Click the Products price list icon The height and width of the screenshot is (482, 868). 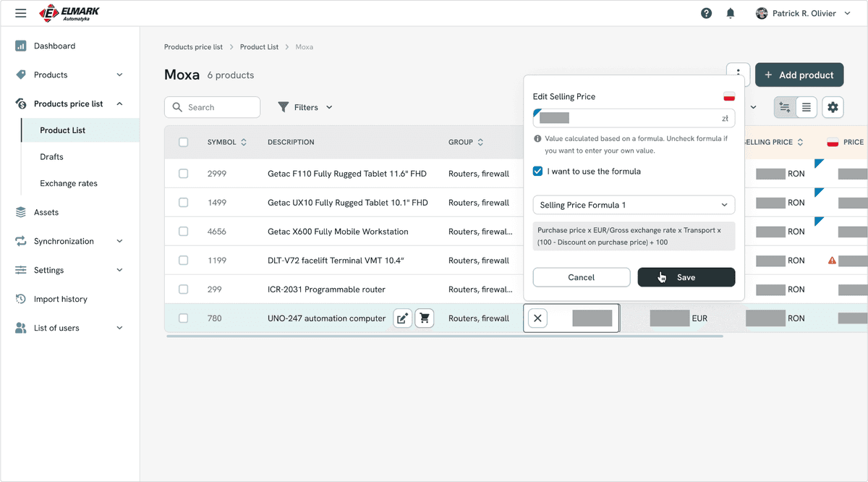pos(21,103)
